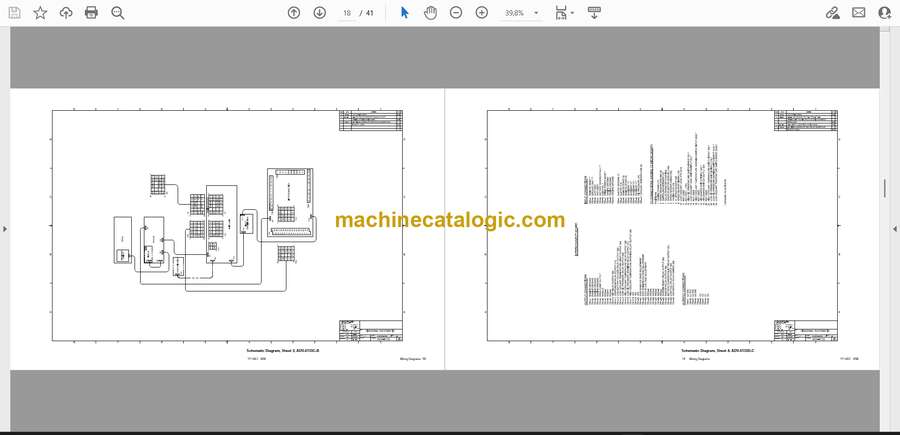Screen dimensions: 900x435
Task: Open fit page options dropdown
Action: [564, 13]
